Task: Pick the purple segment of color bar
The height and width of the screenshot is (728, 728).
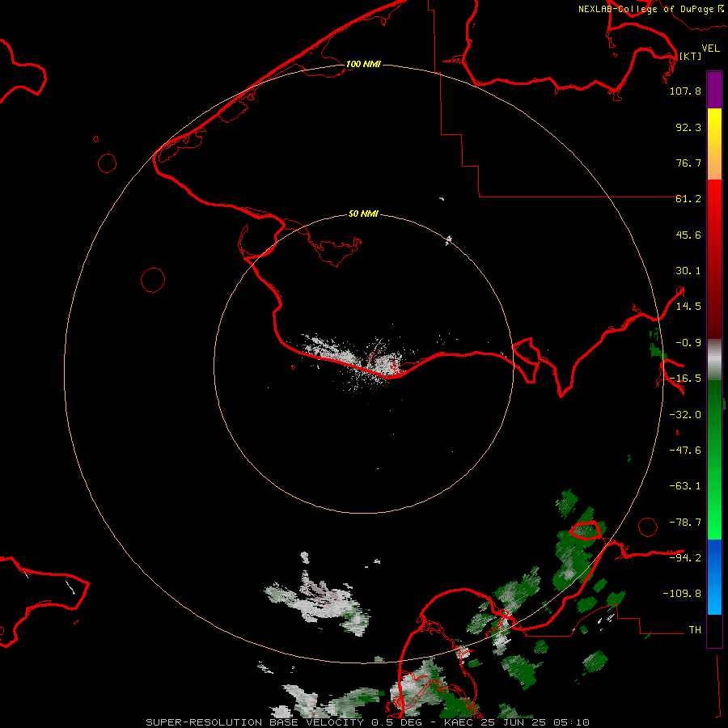Action: pyautogui.click(x=714, y=91)
